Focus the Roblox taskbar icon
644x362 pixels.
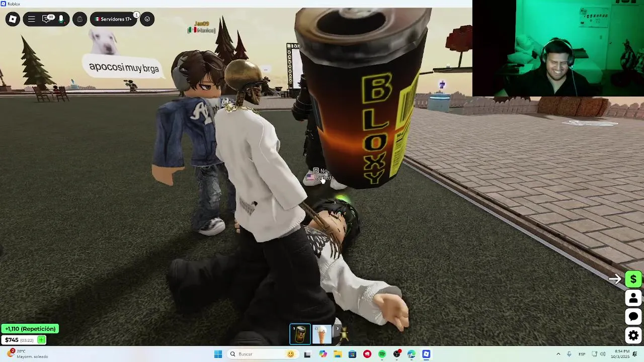pyautogui.click(x=426, y=354)
